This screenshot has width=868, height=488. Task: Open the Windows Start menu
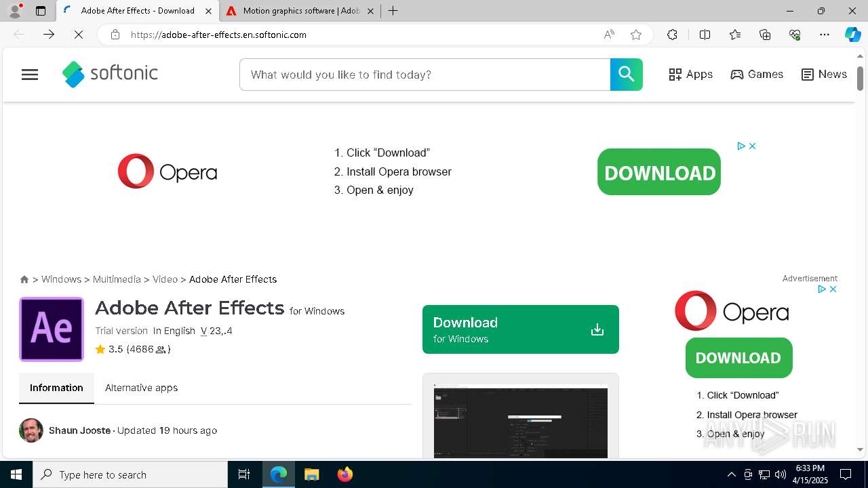point(16,474)
